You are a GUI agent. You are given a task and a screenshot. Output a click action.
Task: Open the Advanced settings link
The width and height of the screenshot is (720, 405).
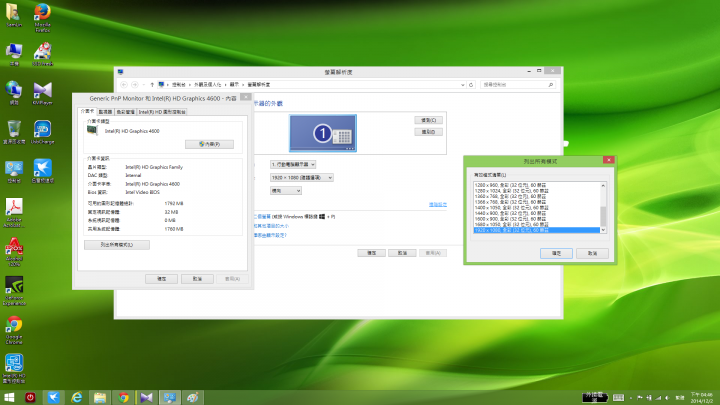[438, 204]
